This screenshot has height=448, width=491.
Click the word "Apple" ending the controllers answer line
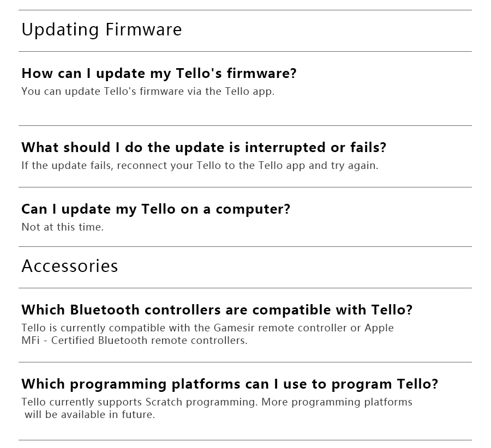pyautogui.click(x=379, y=328)
